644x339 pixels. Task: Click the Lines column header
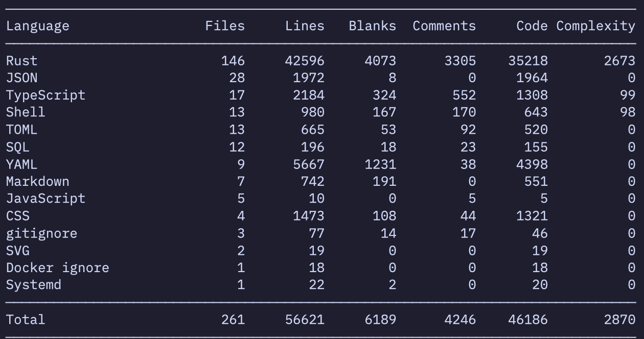click(x=305, y=26)
